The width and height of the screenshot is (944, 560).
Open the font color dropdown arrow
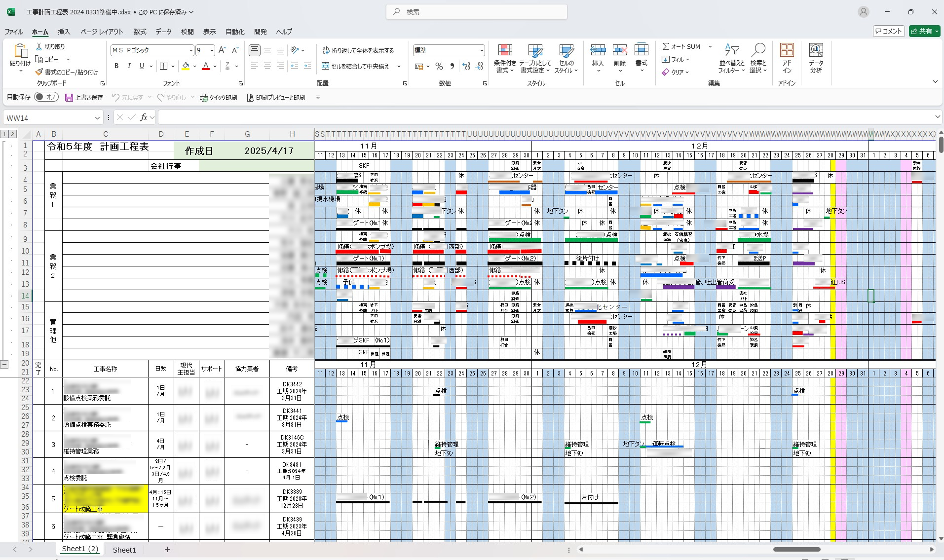click(215, 67)
